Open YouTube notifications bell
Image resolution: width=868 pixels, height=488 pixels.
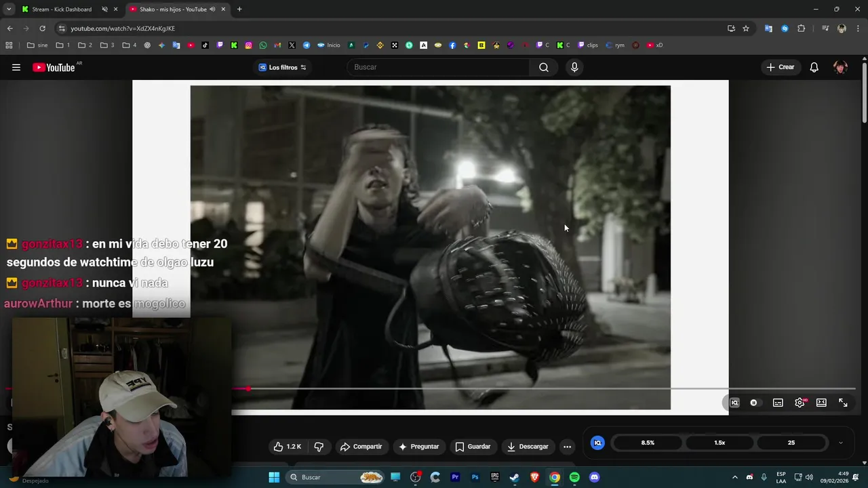coord(814,67)
